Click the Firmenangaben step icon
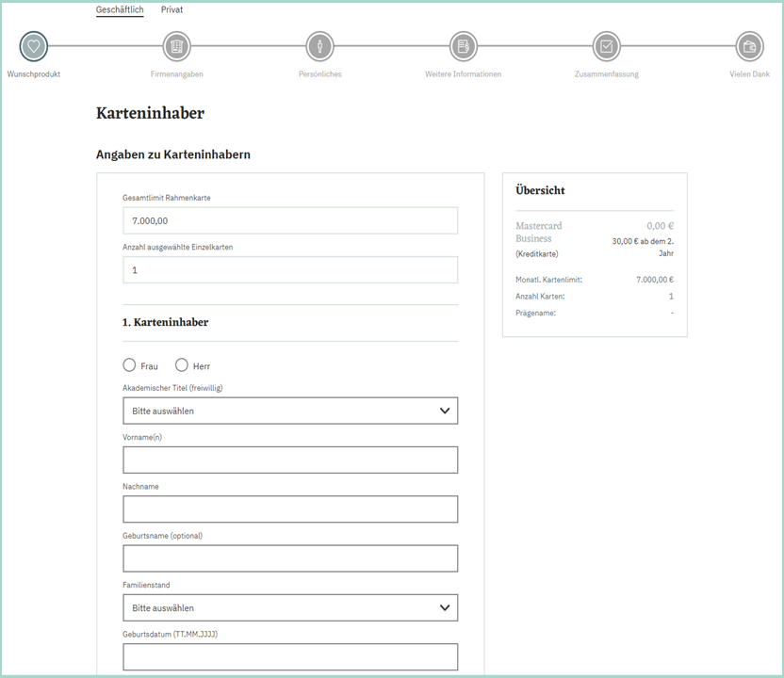Screen dimensions: 784x678 click(x=176, y=45)
